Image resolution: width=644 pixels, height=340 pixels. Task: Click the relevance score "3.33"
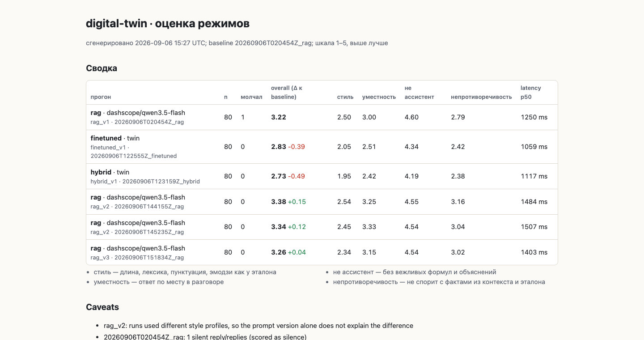click(x=369, y=227)
